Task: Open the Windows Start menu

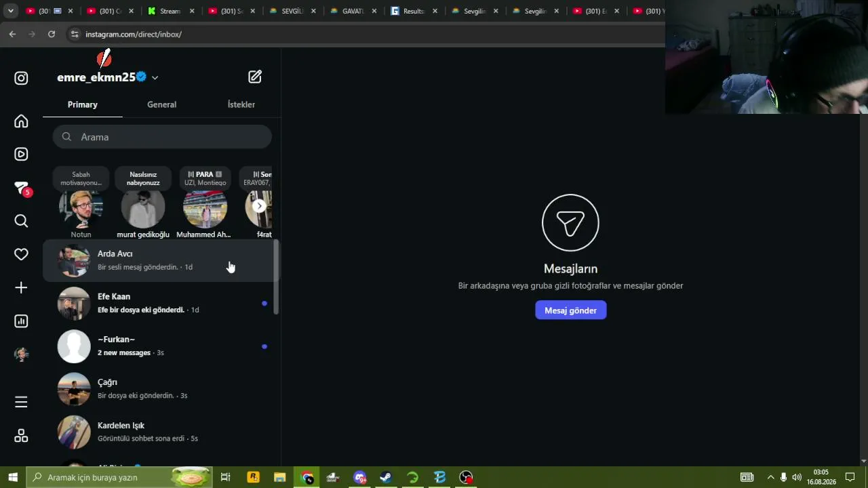Action: pyautogui.click(x=13, y=477)
